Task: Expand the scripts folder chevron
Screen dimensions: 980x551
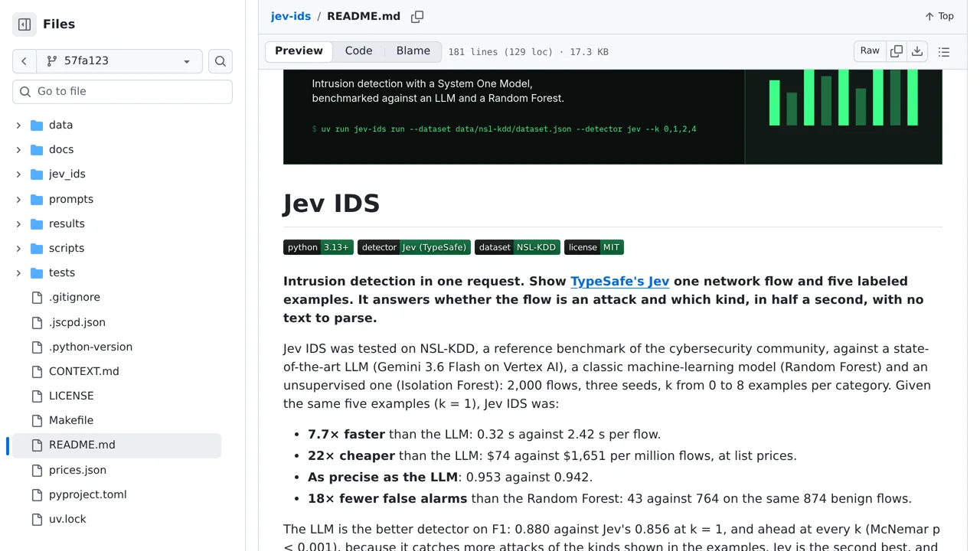Action: click(18, 249)
